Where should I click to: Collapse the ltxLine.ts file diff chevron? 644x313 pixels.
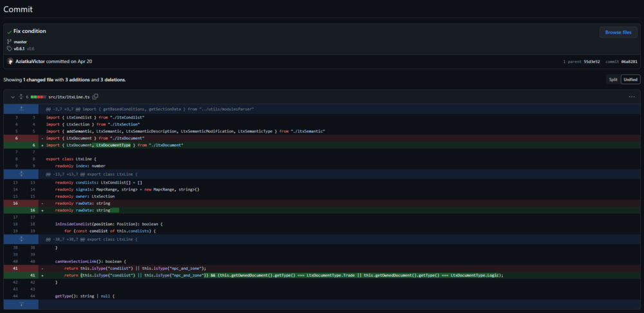(12, 97)
